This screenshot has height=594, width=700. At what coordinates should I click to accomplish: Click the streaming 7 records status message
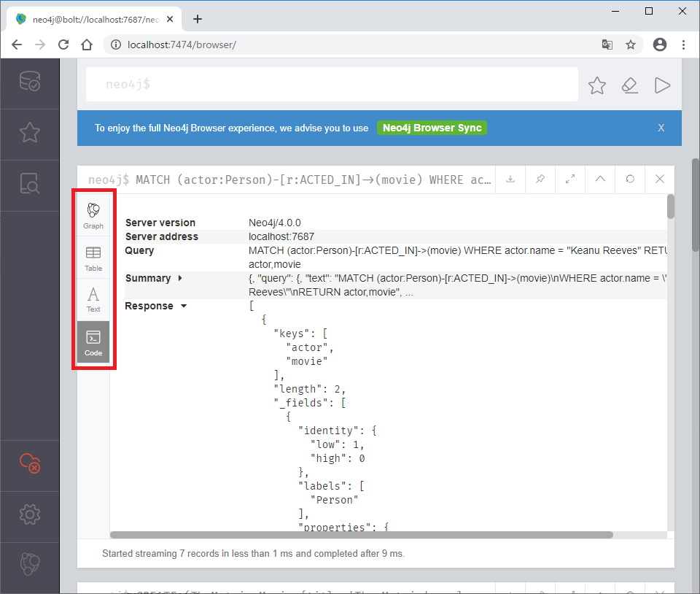coord(253,553)
